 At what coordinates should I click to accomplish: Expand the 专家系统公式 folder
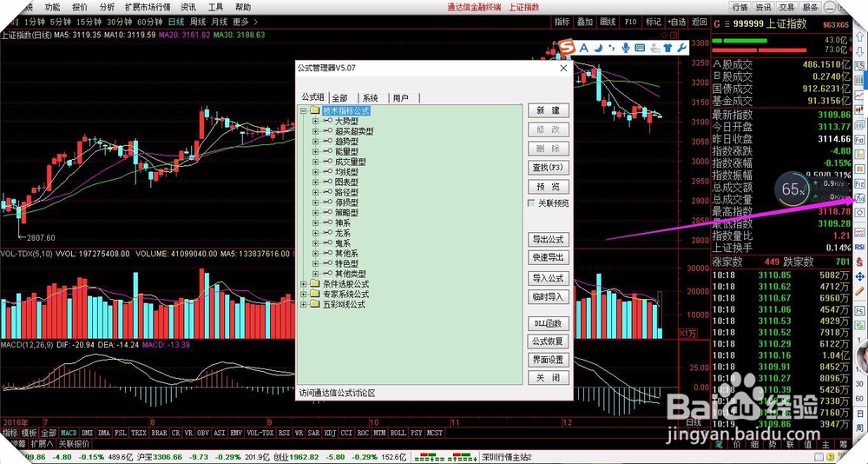click(x=303, y=295)
